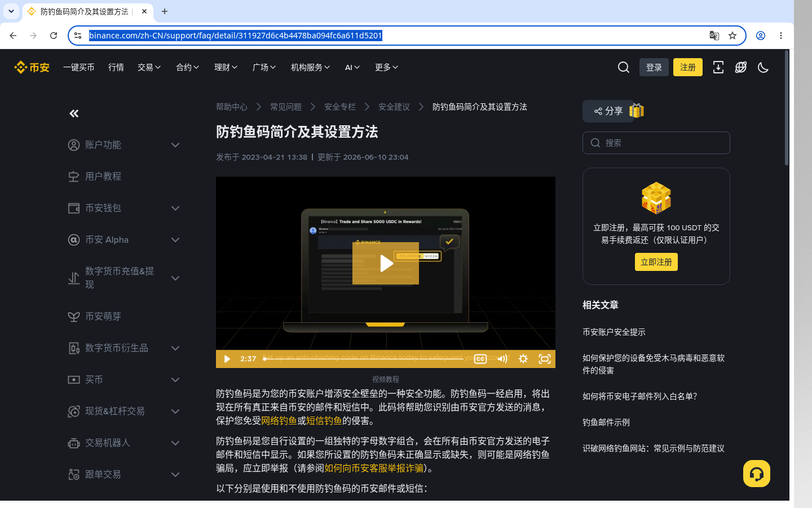Open 用户教程 in sidebar
The width and height of the screenshot is (812, 508).
[x=103, y=177]
